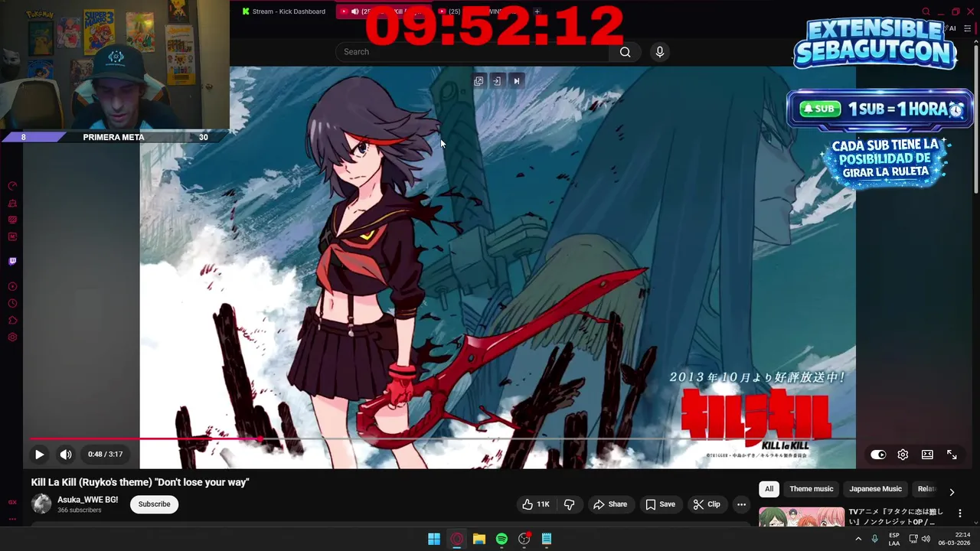This screenshot has width=980, height=551.
Task: Open the browser search icon in title bar
Action: [x=926, y=11]
